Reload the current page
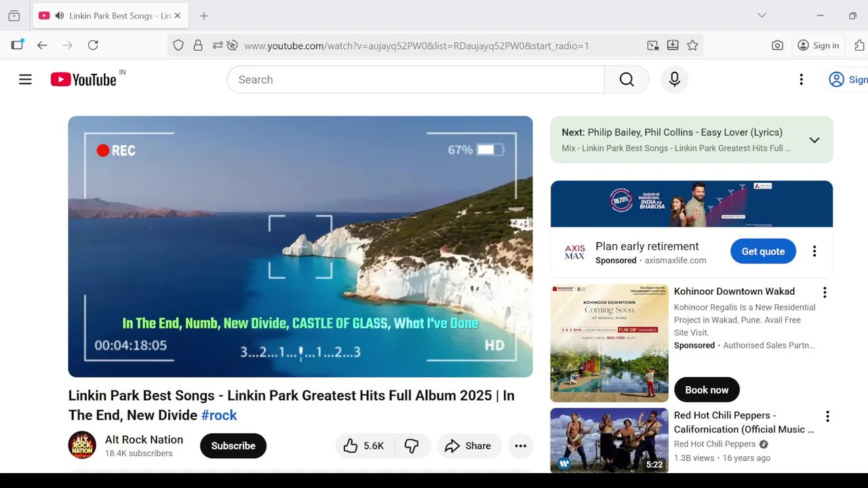 click(93, 45)
